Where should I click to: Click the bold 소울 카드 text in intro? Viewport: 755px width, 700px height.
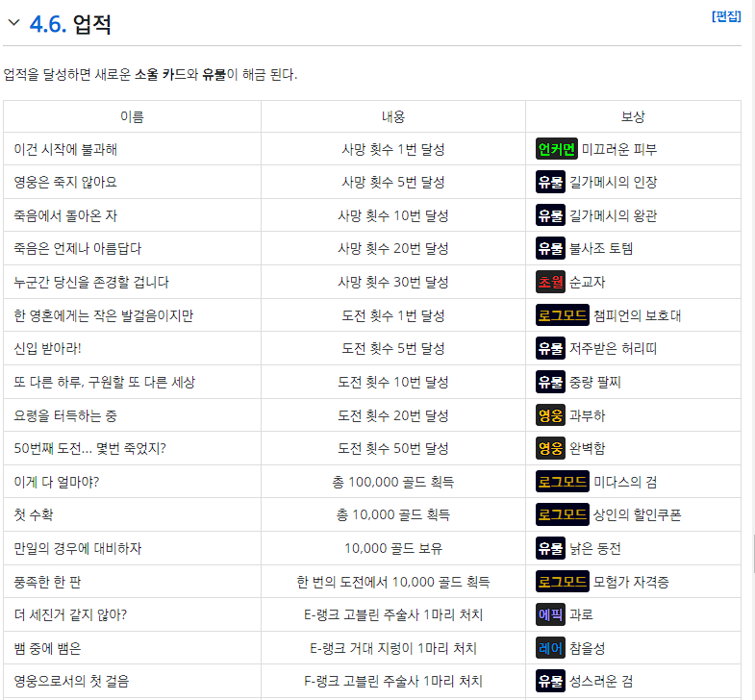(x=161, y=75)
